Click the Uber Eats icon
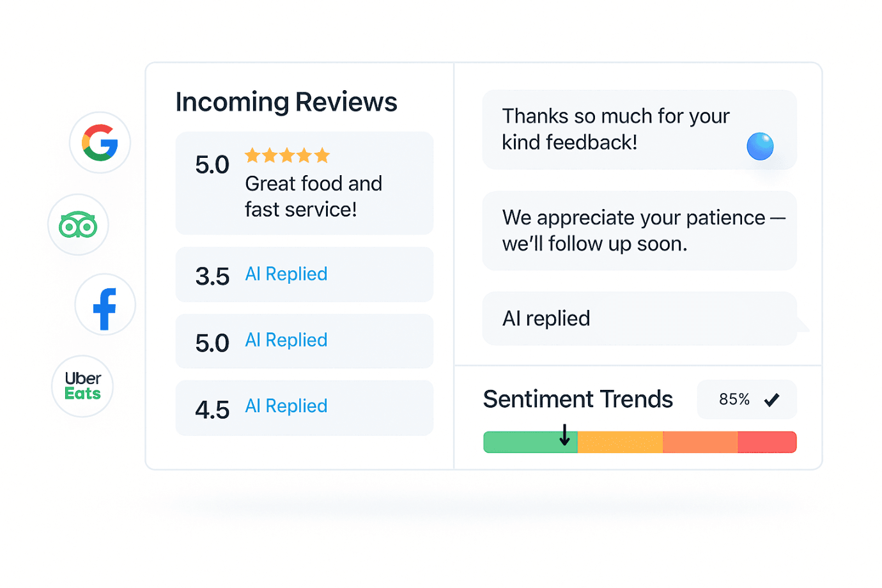Screen dimensions: 882x588 point(82,386)
